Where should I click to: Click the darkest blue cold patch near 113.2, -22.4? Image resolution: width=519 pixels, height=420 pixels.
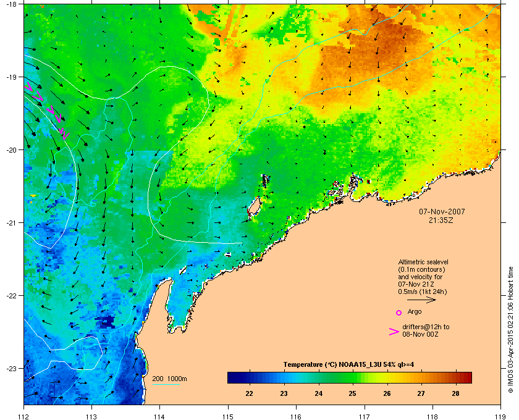105,321
